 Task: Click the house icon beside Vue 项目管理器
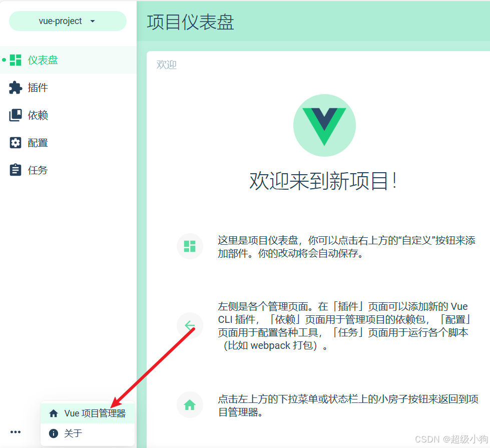click(x=54, y=413)
